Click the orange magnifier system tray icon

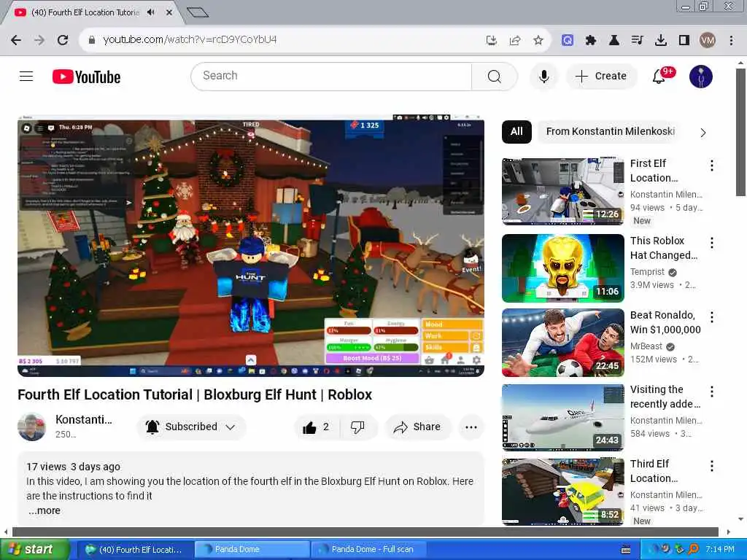point(693,550)
